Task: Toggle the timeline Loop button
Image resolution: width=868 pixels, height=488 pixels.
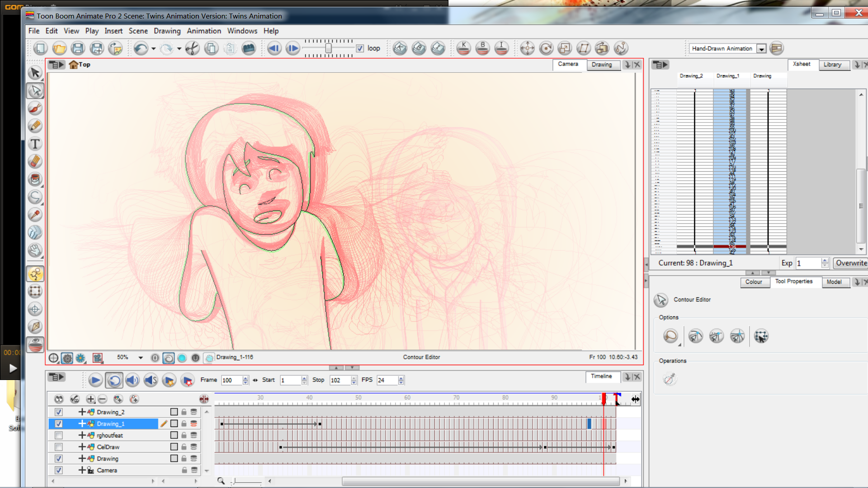Action: click(x=114, y=380)
